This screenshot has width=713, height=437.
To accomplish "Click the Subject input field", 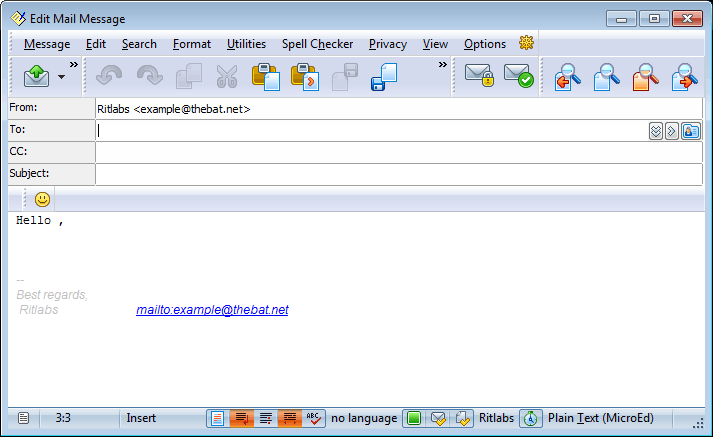I will pos(399,175).
